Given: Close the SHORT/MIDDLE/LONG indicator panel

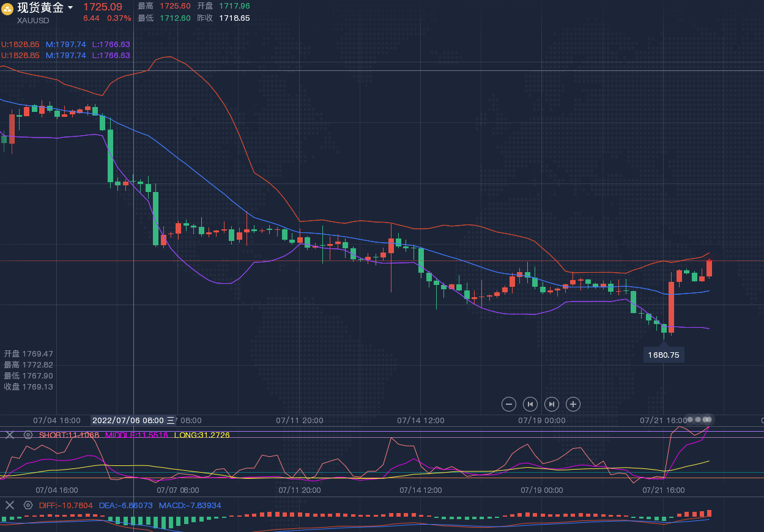Looking at the screenshot, I should click(10, 435).
